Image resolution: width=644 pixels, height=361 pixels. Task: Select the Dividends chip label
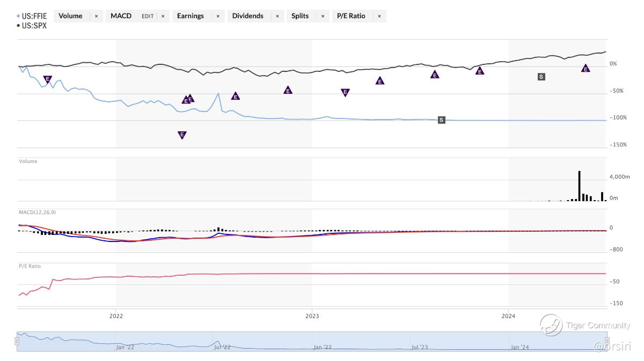pyautogui.click(x=248, y=16)
